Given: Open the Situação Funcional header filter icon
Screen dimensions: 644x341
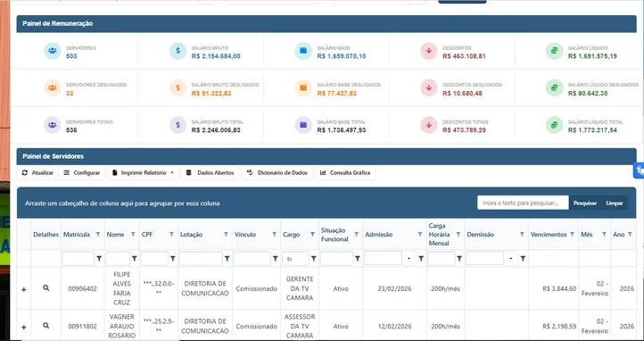Looking at the screenshot, I should [x=357, y=234].
